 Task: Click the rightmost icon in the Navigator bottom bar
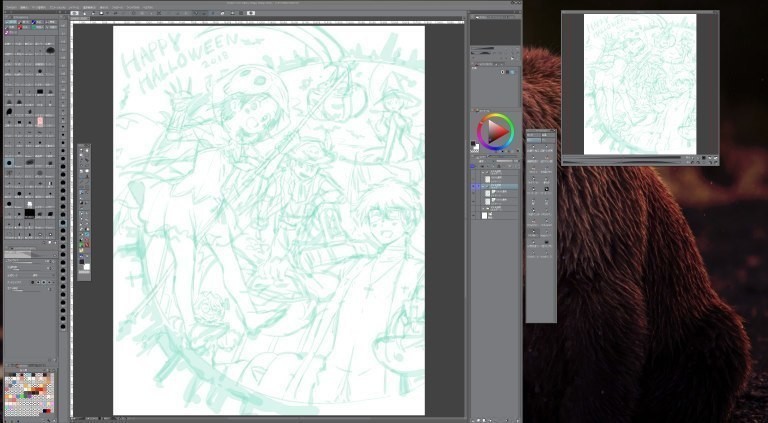pyautogui.click(x=713, y=160)
